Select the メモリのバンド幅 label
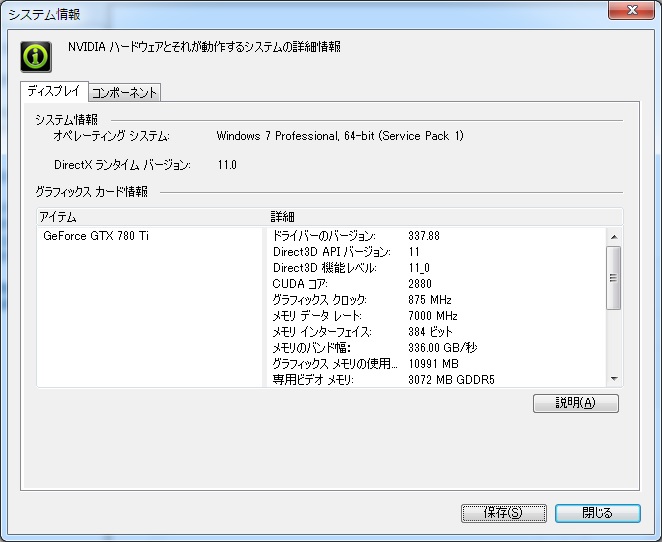662x542 pixels. (x=312, y=348)
